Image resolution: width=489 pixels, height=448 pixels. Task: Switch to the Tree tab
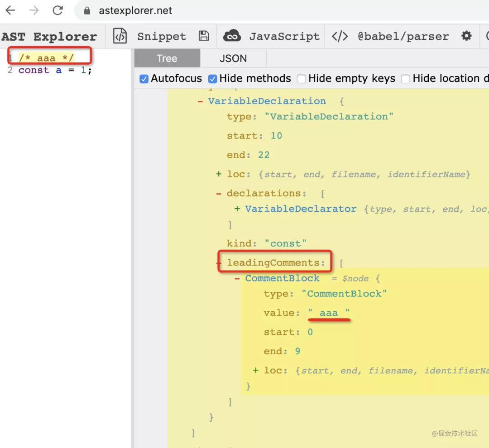167,58
